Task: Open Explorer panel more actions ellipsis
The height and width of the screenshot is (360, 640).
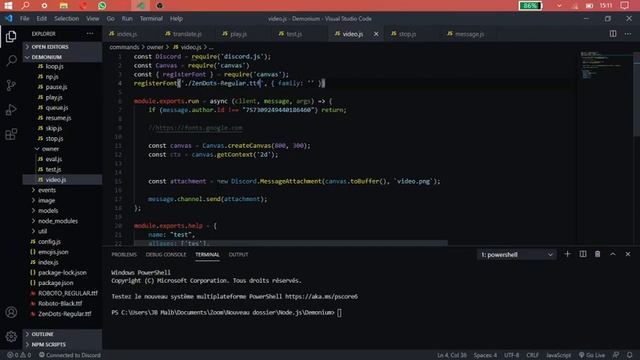Action: point(90,33)
